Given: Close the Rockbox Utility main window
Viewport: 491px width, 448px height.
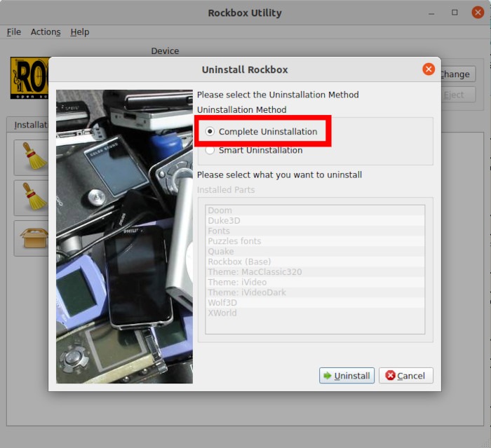Looking at the screenshot, I should (x=478, y=13).
